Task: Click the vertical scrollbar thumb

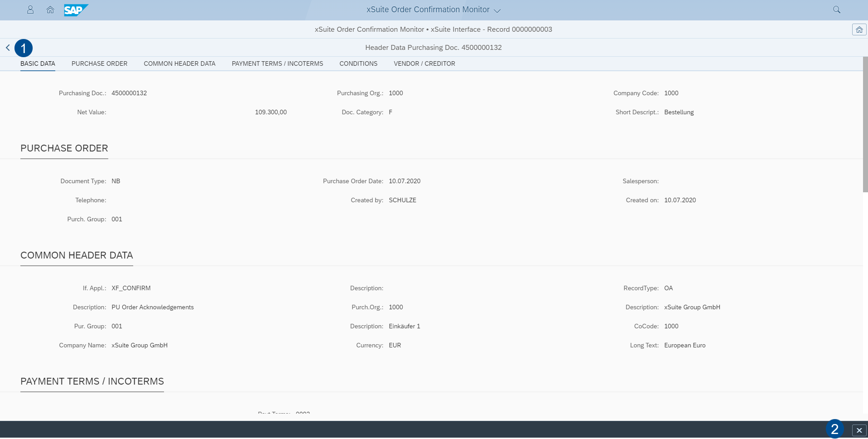Action: click(865, 125)
